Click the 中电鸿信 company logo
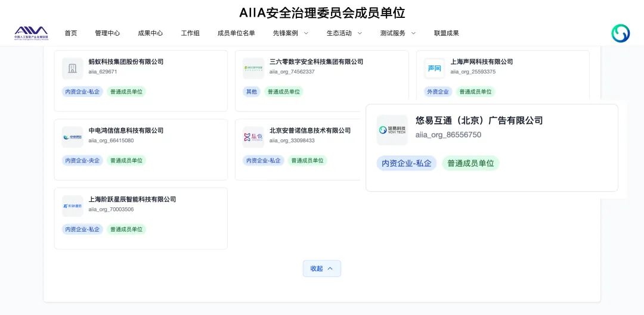The width and height of the screenshot is (644, 315). pyautogui.click(x=73, y=138)
